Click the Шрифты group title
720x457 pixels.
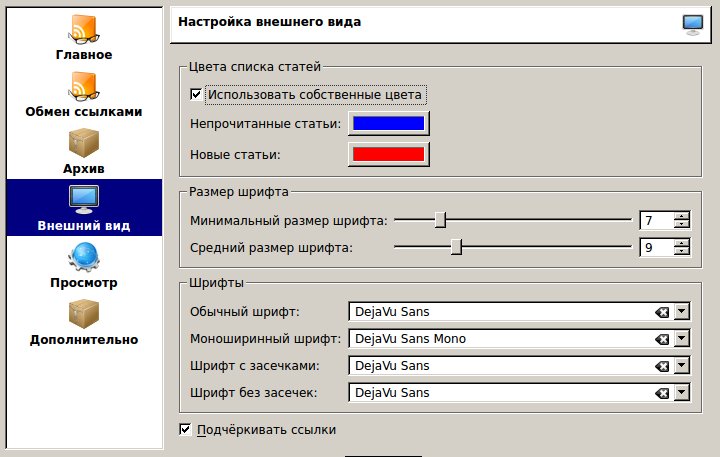tap(216, 282)
